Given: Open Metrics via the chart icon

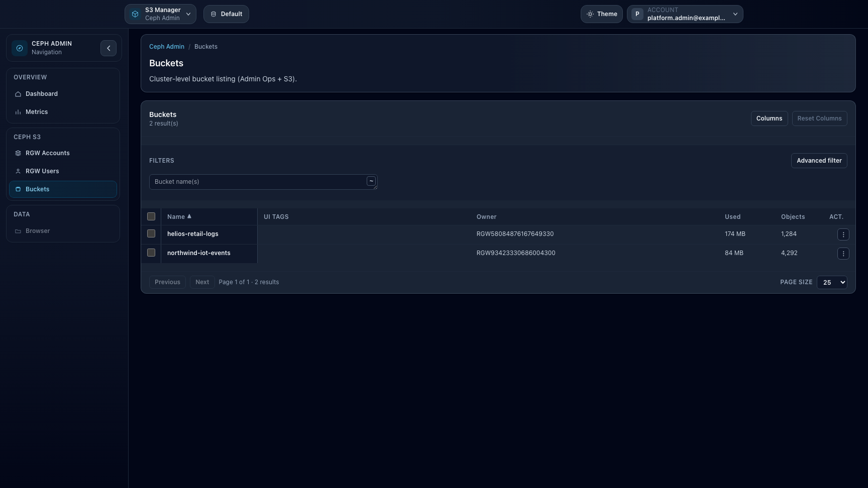Looking at the screenshot, I should (x=18, y=111).
